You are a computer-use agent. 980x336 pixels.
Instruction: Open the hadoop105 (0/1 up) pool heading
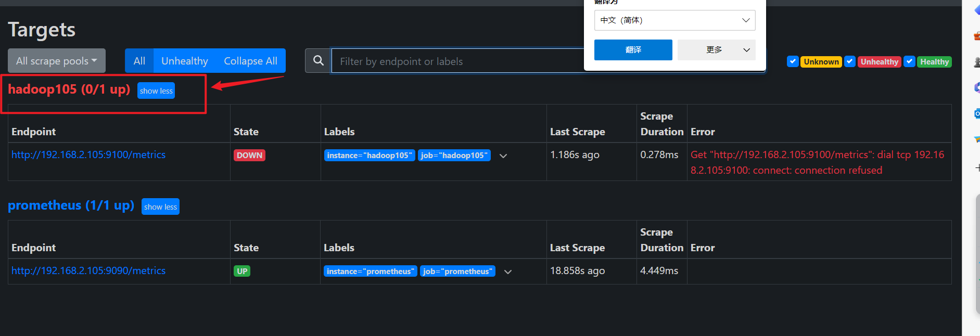pyautogui.click(x=69, y=89)
